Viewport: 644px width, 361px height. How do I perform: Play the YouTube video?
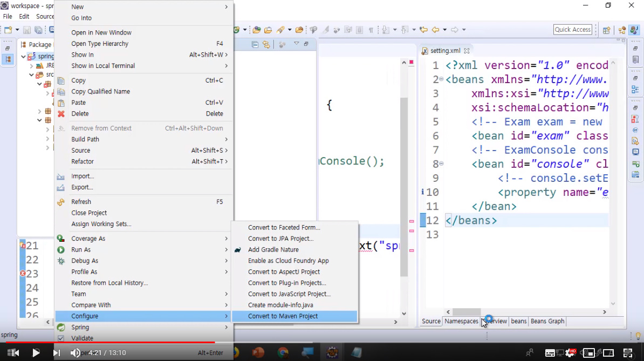click(36, 353)
